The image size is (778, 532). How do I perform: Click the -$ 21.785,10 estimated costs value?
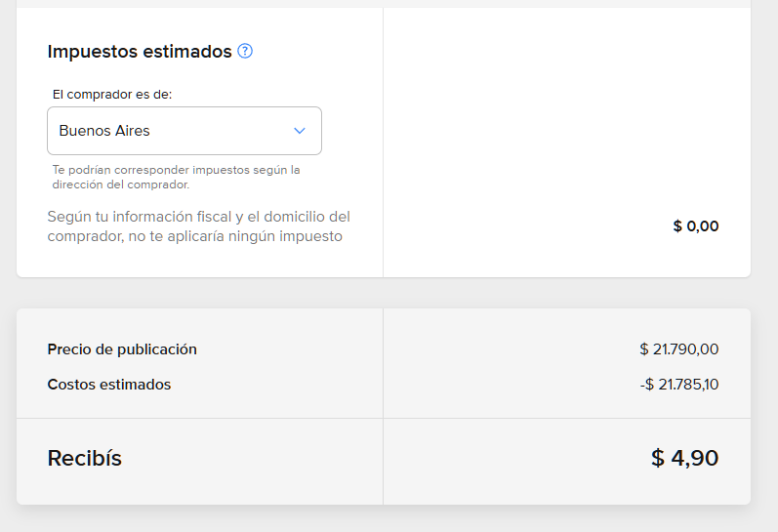coord(678,385)
